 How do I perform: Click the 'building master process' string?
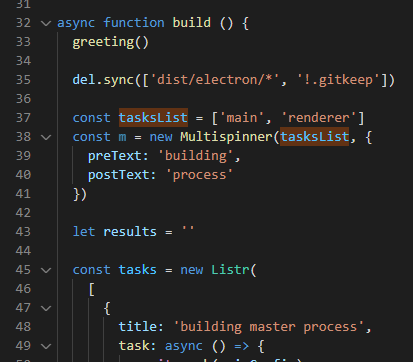tap(269, 327)
